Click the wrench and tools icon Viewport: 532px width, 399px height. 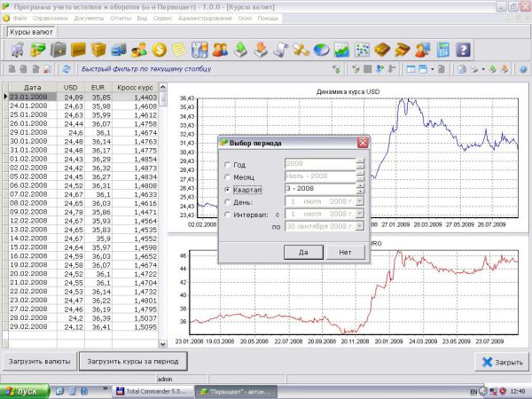(199, 50)
